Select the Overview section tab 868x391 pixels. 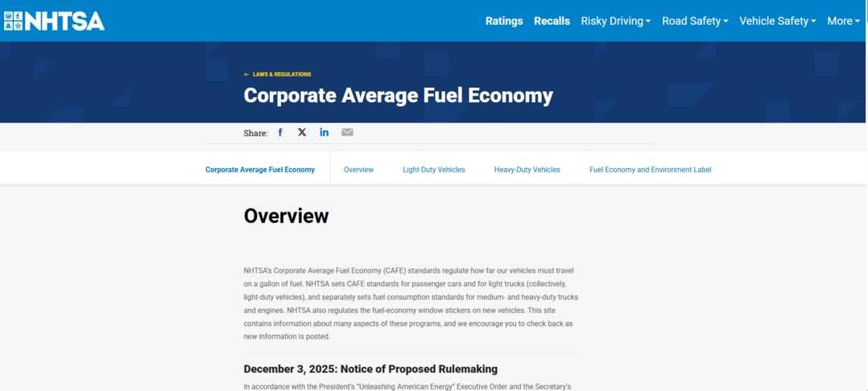pos(358,170)
